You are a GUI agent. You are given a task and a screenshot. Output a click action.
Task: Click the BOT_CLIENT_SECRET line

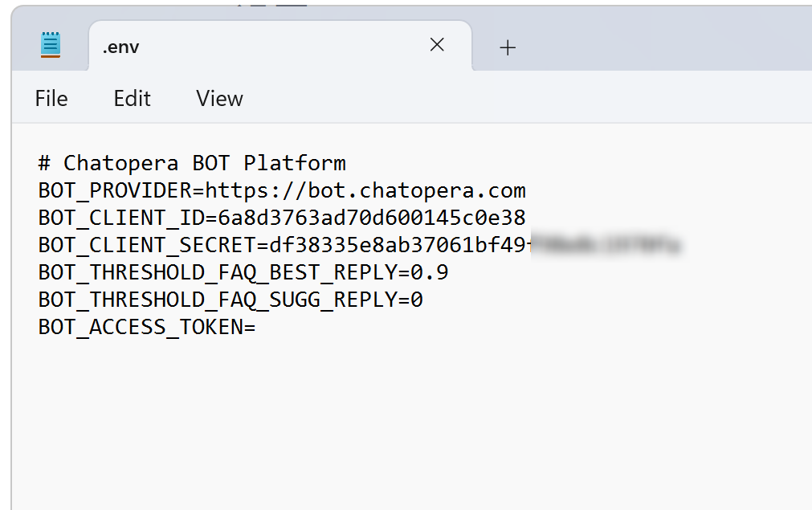(x=359, y=246)
